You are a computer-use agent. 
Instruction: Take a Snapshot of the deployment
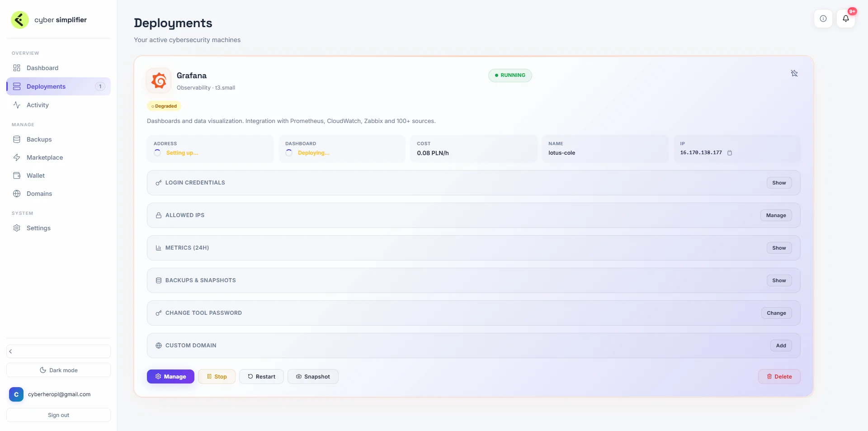click(x=313, y=377)
